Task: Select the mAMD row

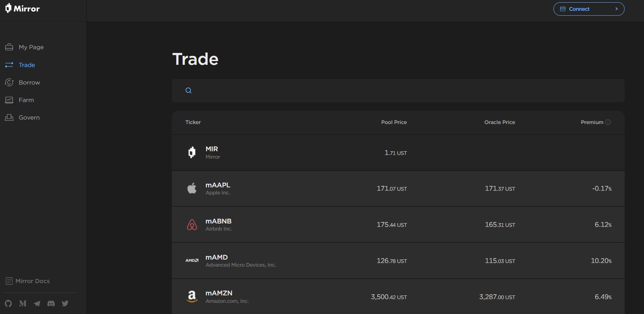Action: tap(398, 261)
